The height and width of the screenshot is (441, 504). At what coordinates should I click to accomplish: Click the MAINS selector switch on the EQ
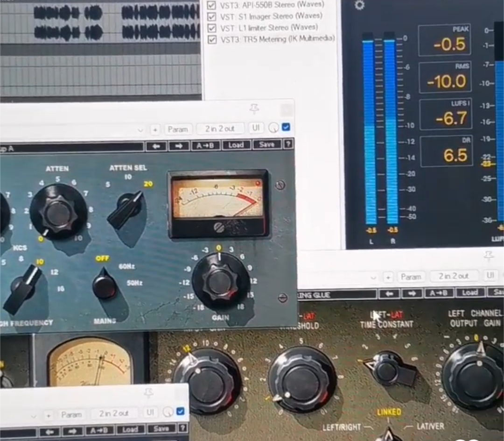click(x=104, y=285)
